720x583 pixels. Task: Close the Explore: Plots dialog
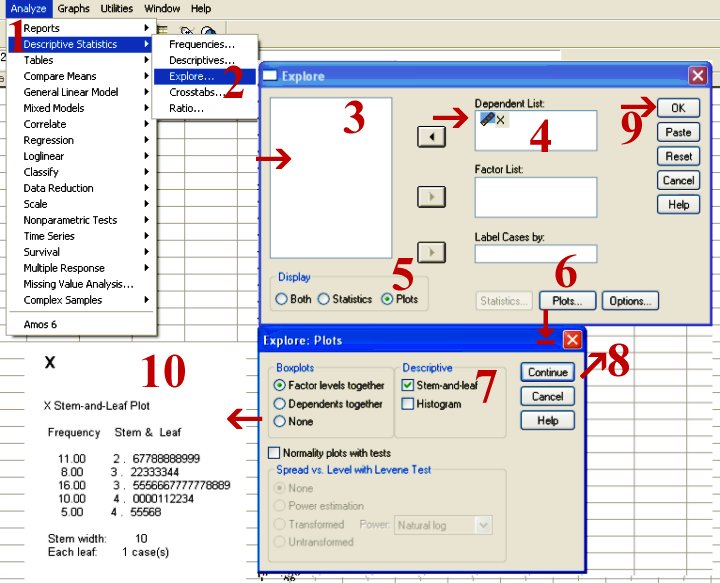[572, 340]
